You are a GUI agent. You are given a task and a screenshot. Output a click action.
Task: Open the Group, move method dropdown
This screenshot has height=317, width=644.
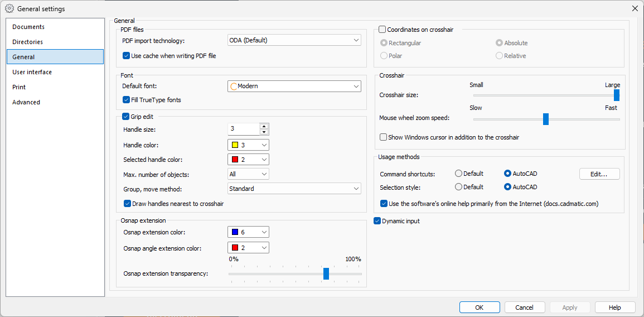(294, 189)
